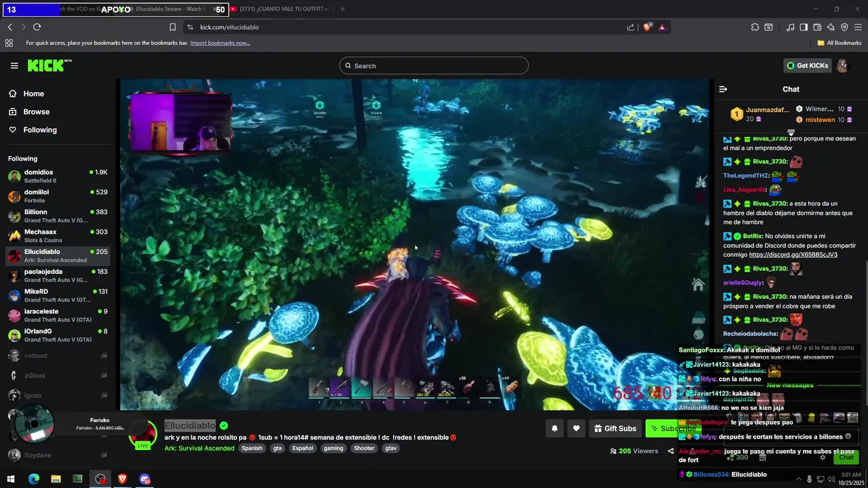The width and height of the screenshot is (868, 488).
Task: Click the Shooter tag
Action: [x=364, y=448]
